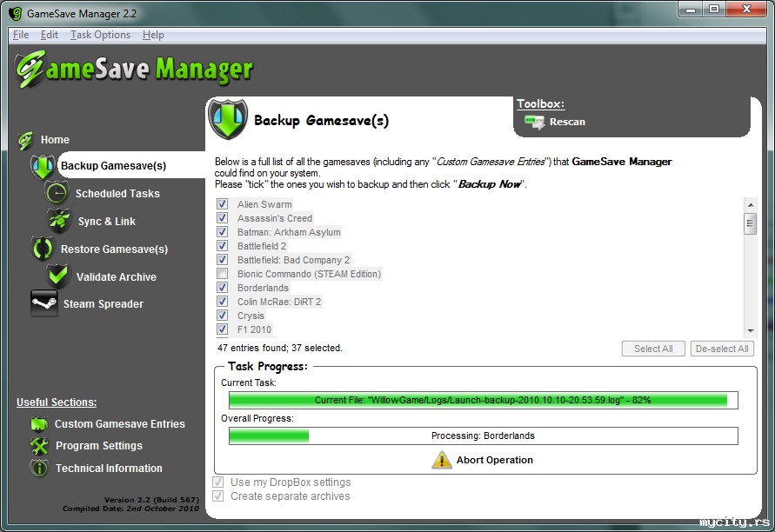Screen dimensions: 775x532
Task: Open Validate Archive section
Action: [117, 277]
